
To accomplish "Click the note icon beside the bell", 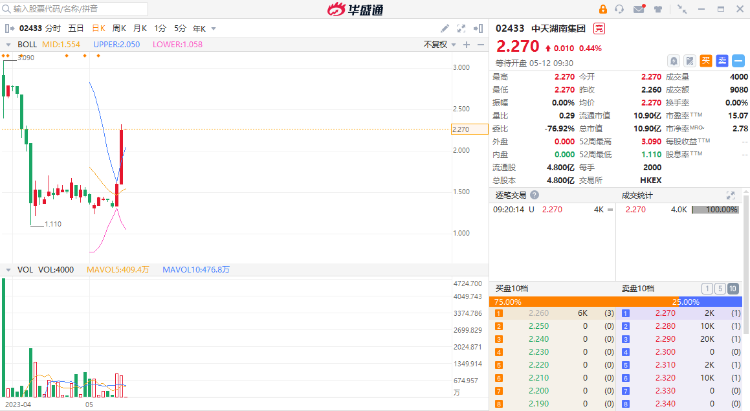I will pyautogui.click(x=690, y=61).
